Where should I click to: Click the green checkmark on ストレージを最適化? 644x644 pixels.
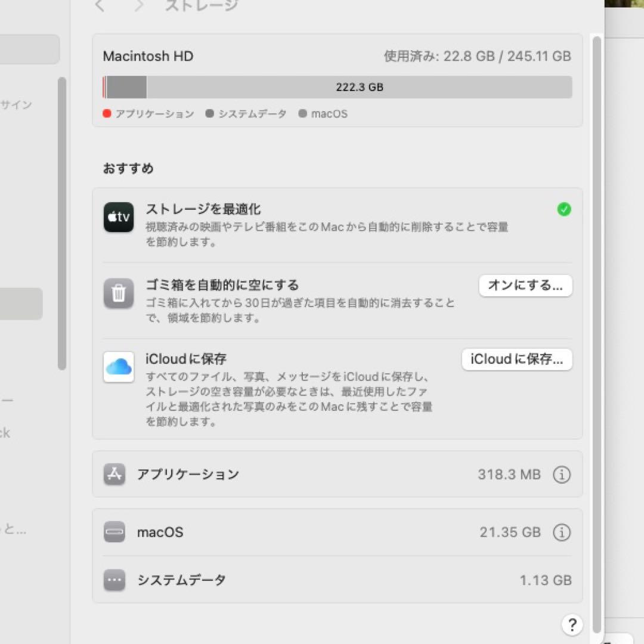point(563,209)
